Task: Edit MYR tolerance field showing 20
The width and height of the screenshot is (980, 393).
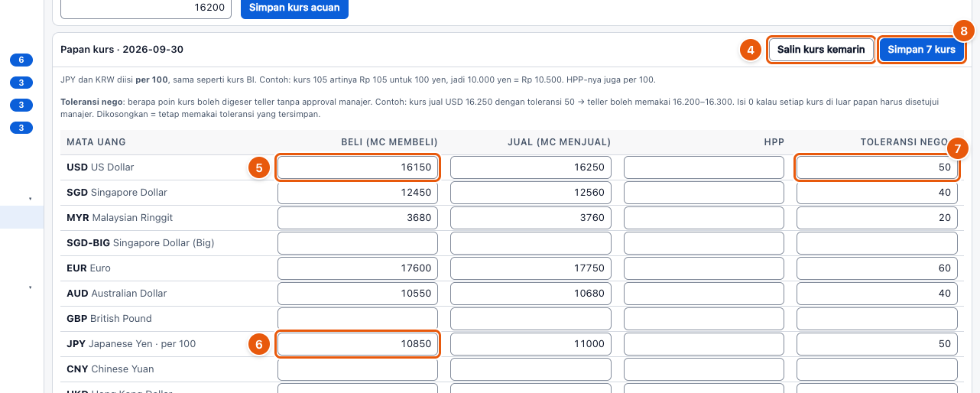Action: 877,218
